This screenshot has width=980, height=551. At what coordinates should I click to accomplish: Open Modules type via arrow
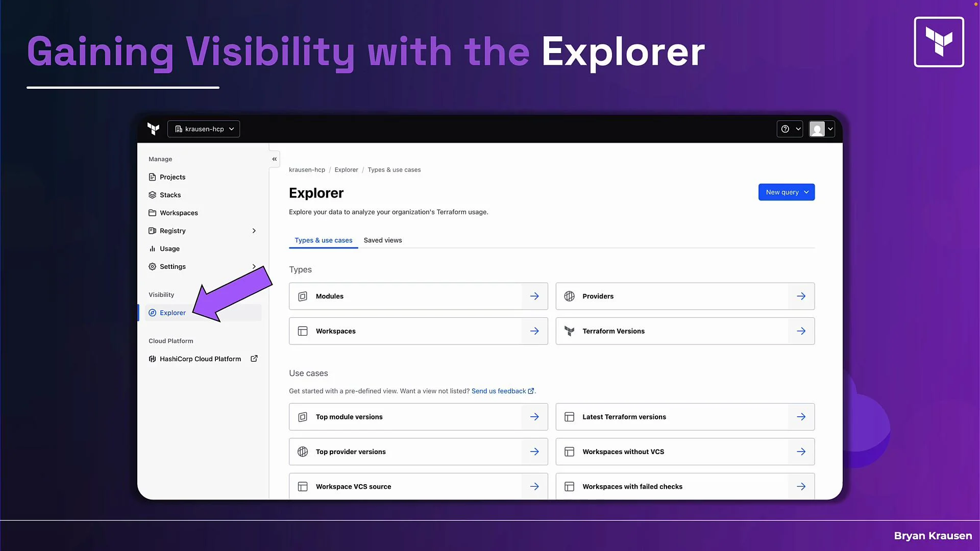click(534, 296)
